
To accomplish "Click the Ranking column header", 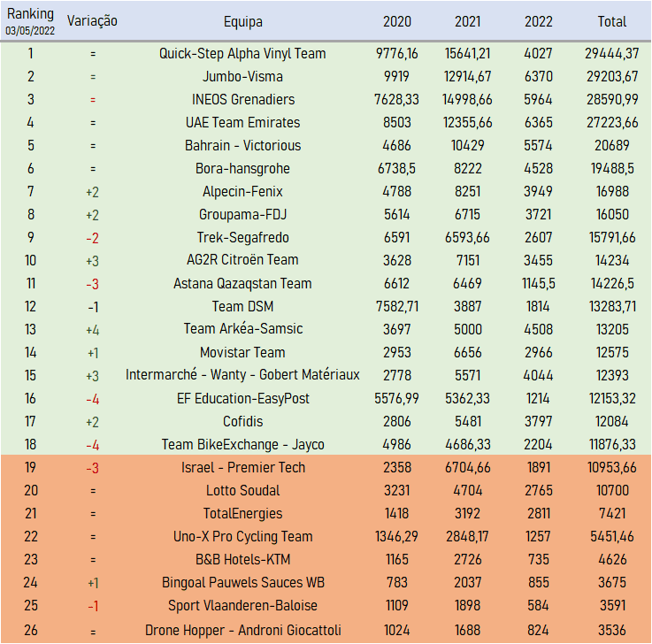I will point(30,15).
